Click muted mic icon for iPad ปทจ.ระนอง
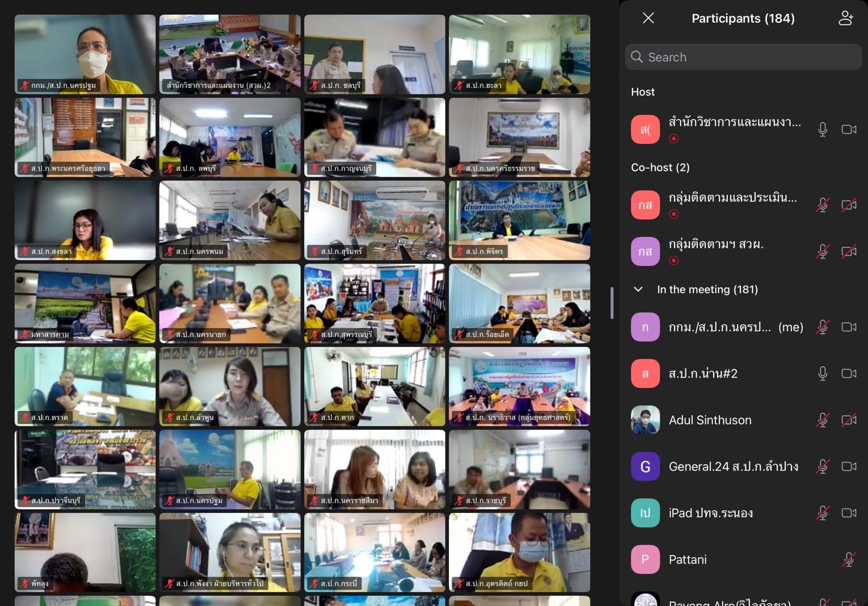 point(823,513)
